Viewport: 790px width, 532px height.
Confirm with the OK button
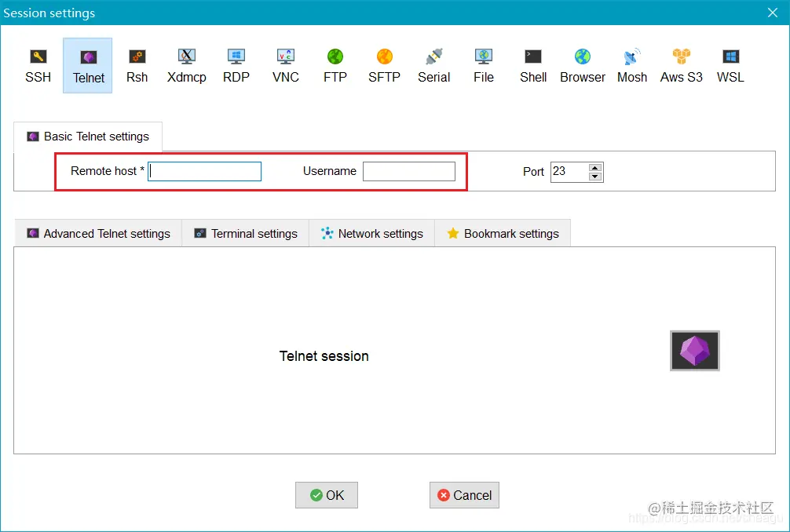click(x=327, y=495)
